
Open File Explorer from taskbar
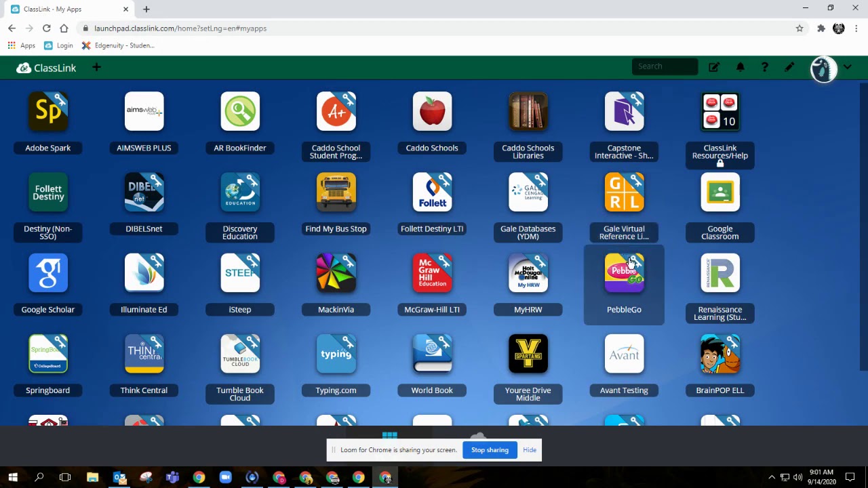point(92,477)
